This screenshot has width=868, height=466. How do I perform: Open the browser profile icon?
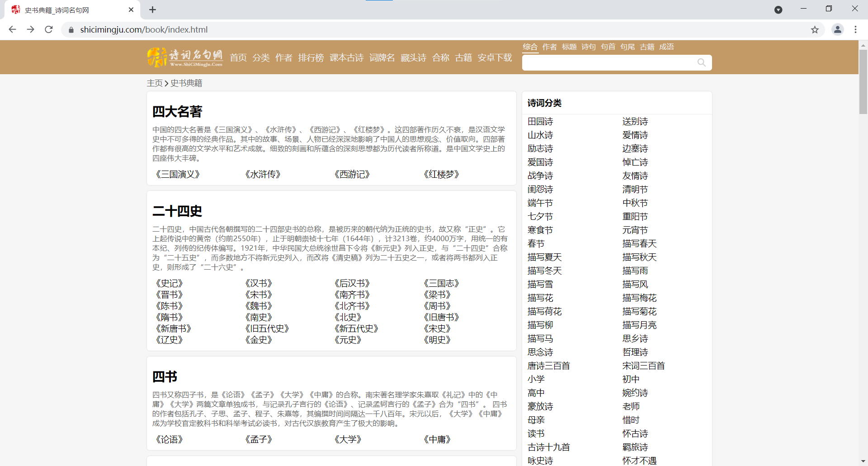tap(837, 29)
